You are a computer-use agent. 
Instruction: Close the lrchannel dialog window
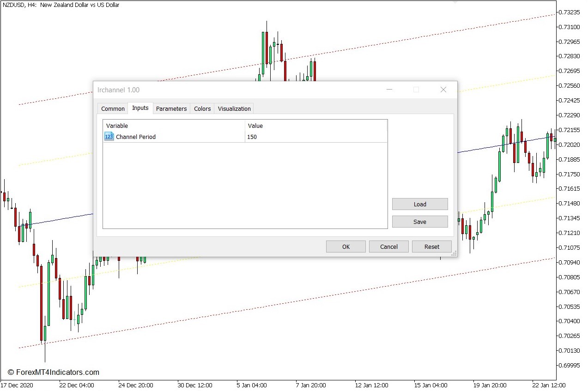(443, 90)
